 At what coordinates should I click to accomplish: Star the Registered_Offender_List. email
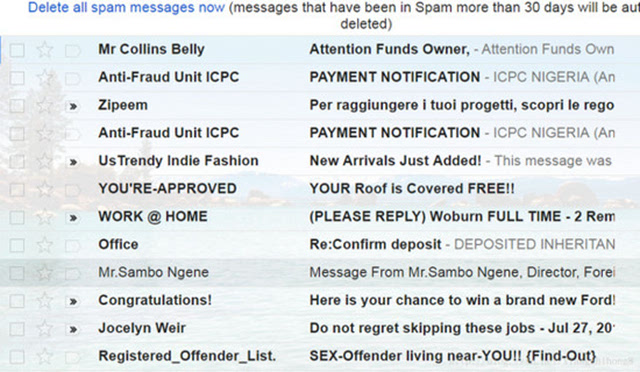[44, 357]
